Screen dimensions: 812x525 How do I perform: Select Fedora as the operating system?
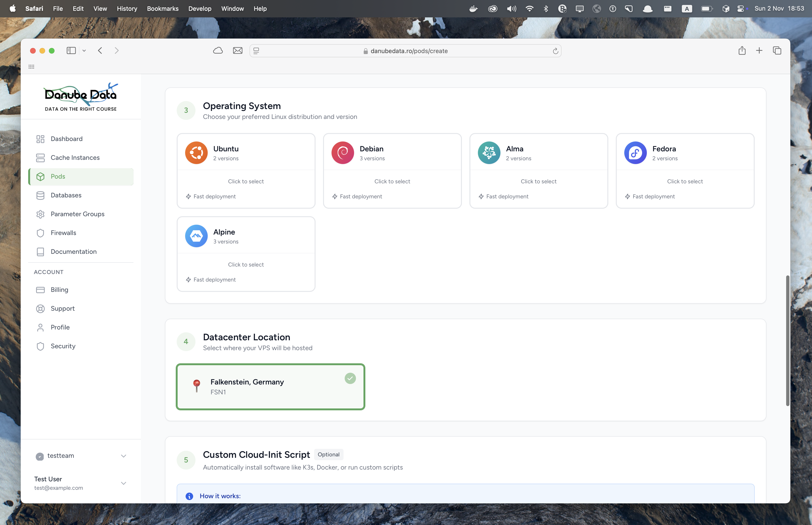pyautogui.click(x=685, y=170)
